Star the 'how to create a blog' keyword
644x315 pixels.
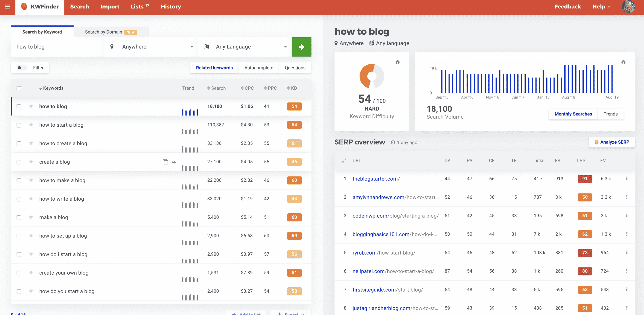tap(31, 143)
